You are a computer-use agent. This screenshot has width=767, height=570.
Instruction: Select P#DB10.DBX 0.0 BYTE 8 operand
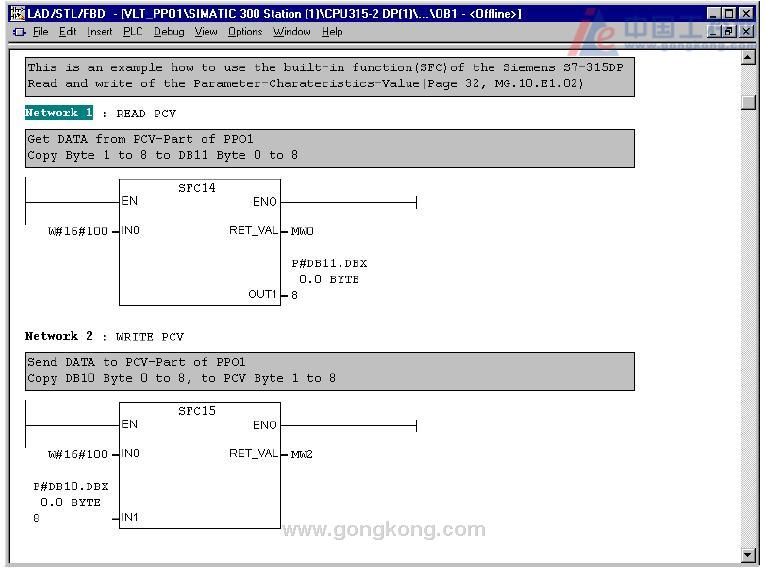pos(70,502)
